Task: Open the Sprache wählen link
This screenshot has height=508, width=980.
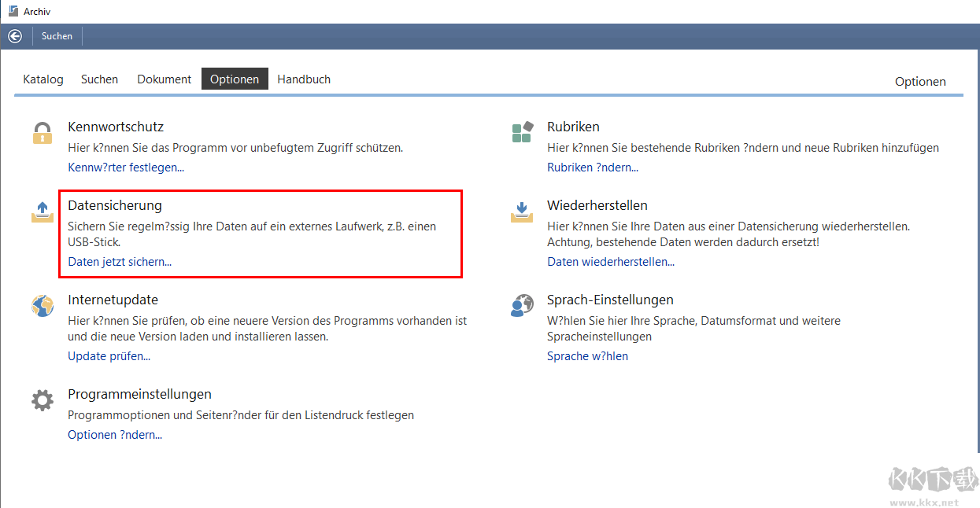Action: click(x=587, y=356)
